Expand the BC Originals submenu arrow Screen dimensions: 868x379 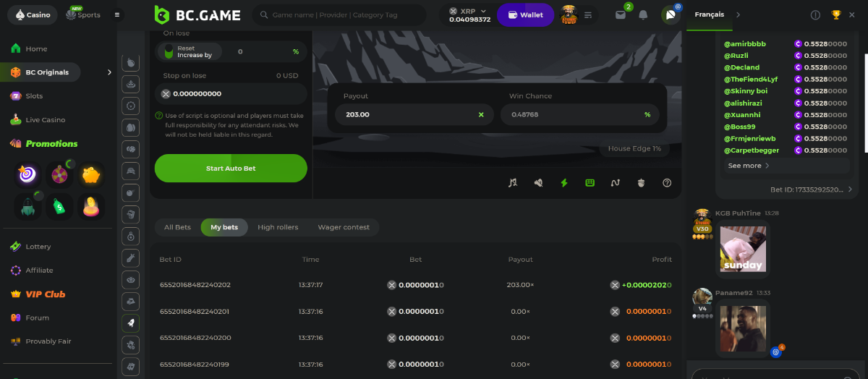(x=109, y=72)
